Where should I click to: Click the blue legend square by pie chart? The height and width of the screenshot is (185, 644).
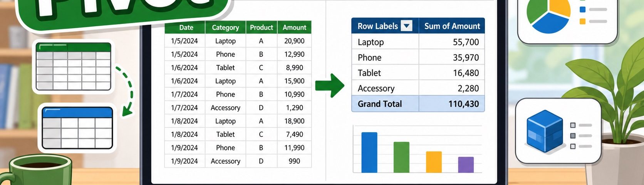(582, 9)
